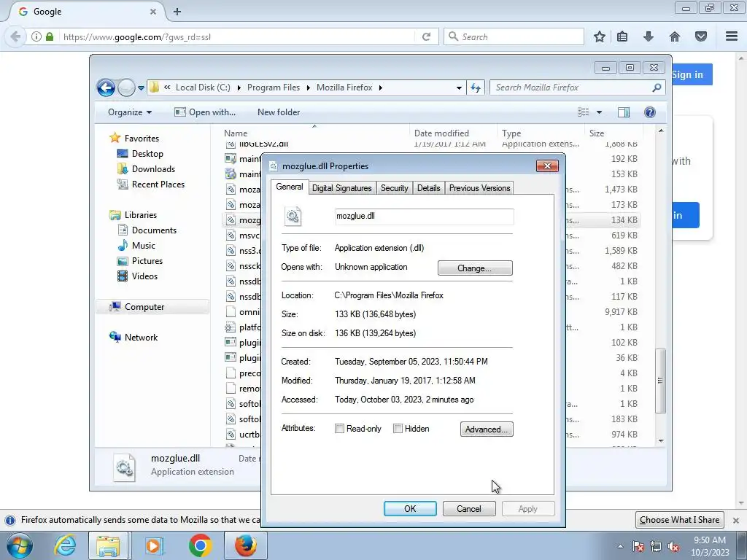The width and height of the screenshot is (747, 560).
Task: Bookmark this page star icon
Action: coord(600,36)
